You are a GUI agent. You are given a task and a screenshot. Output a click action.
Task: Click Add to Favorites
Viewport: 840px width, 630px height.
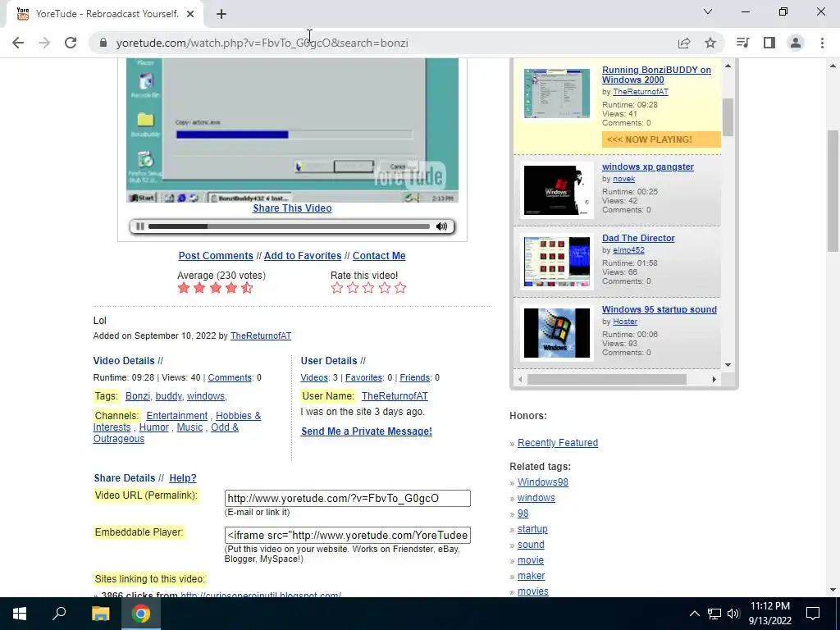303,256
